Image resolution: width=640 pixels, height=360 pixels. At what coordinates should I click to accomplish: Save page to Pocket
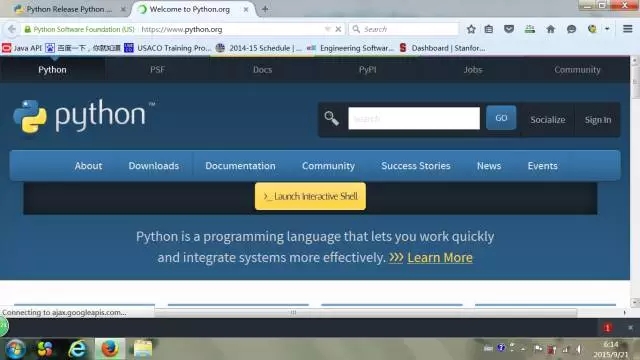509,29
